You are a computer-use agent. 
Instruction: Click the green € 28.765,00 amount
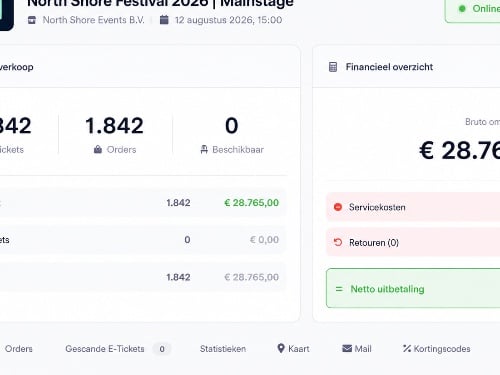tap(252, 203)
